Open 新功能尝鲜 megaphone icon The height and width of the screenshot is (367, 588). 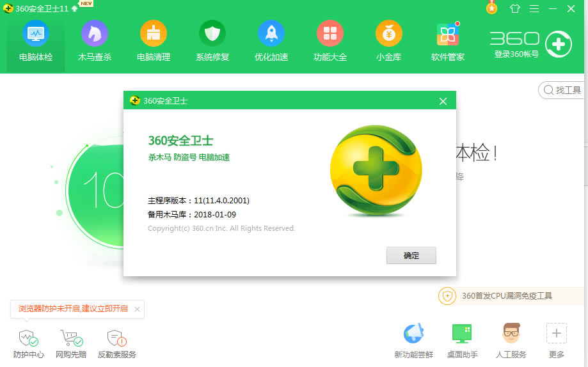pos(413,341)
